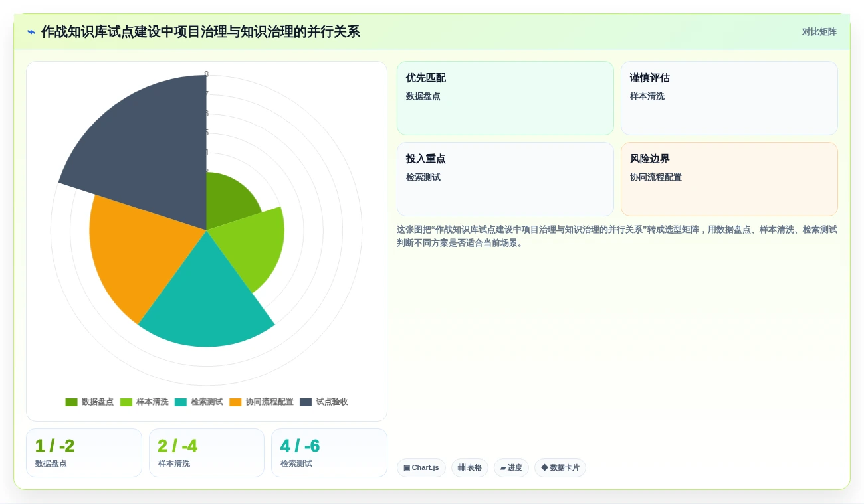
Task: Select the 2 / -4 样本清洗 stat card
Action: [207, 453]
